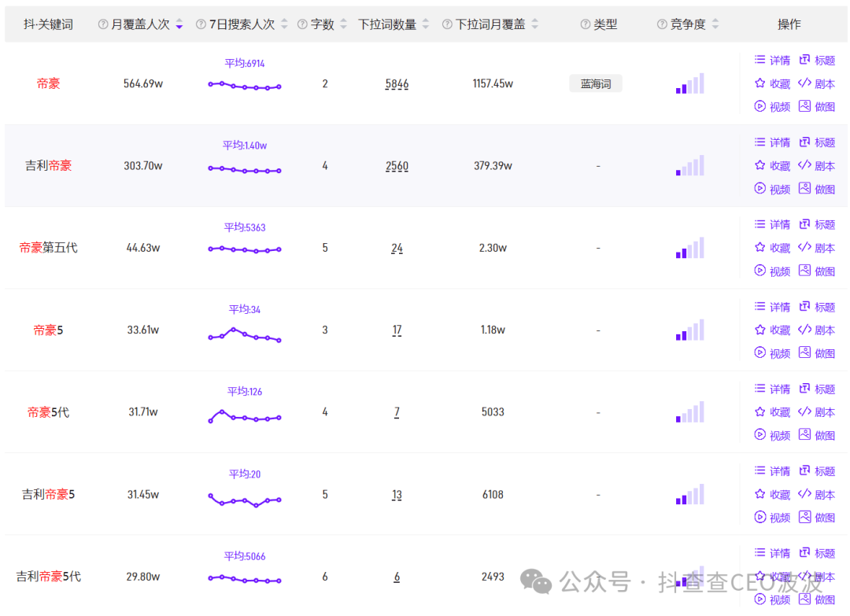Toggle 收藏 star for 吉利帝豪 row

(x=760, y=165)
